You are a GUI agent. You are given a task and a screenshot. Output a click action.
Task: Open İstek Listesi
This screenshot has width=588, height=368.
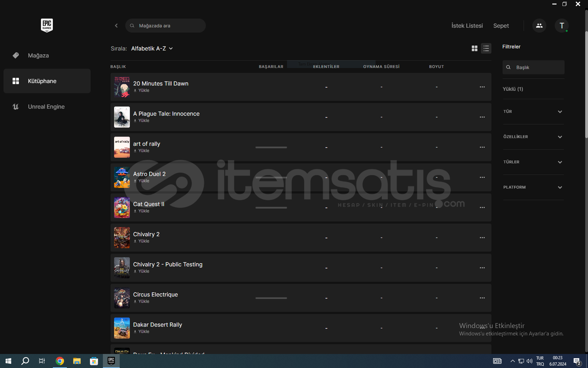point(467,26)
